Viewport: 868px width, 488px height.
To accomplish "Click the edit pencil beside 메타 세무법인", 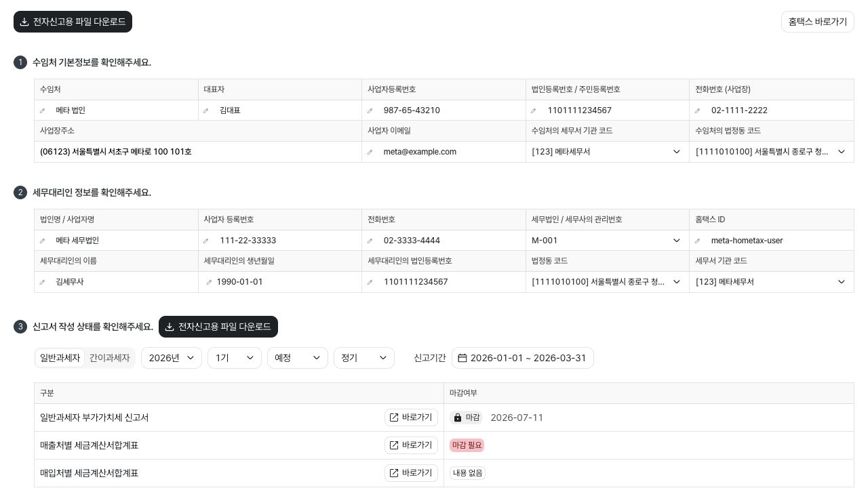I will (43, 241).
